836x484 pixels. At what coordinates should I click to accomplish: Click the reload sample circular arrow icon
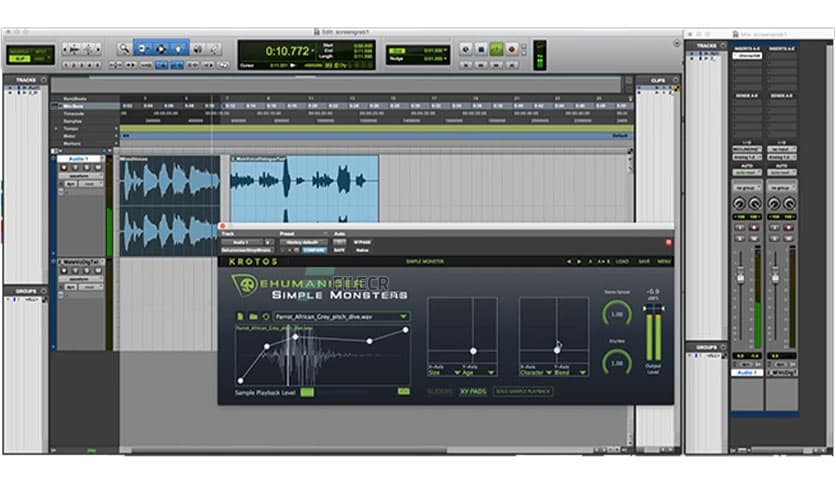265,317
